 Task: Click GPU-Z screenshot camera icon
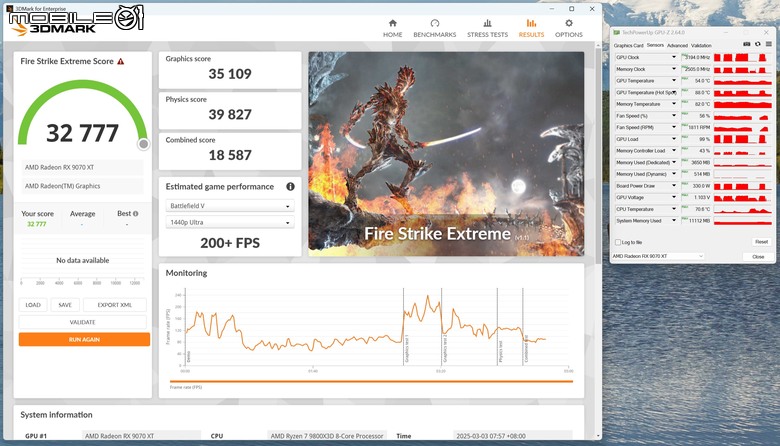[747, 44]
